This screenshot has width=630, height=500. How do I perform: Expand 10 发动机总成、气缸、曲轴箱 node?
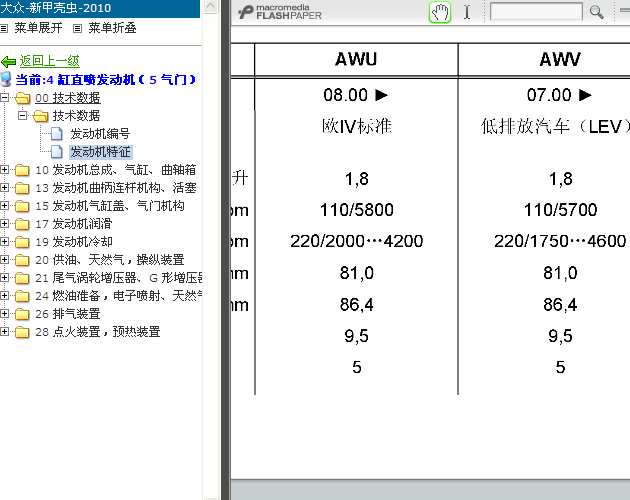click(x=4, y=170)
